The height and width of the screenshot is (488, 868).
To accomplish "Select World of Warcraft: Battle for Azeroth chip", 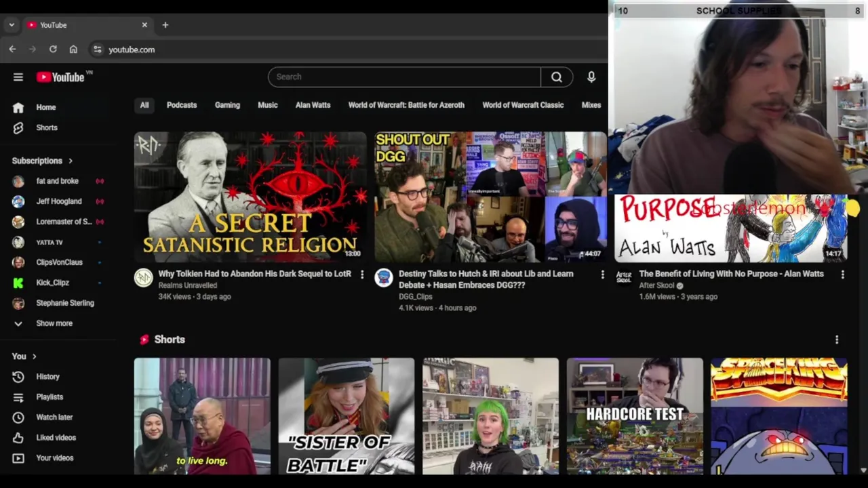I will tap(406, 105).
